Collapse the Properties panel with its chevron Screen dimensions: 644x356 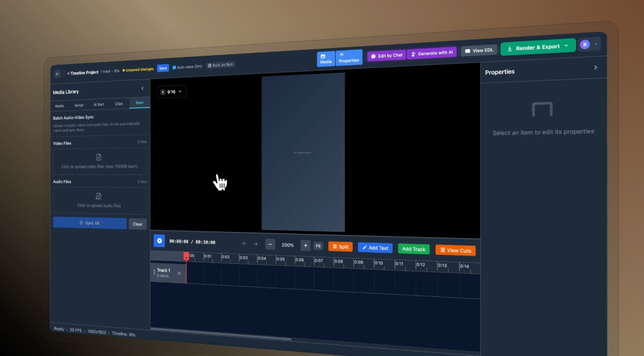596,67
